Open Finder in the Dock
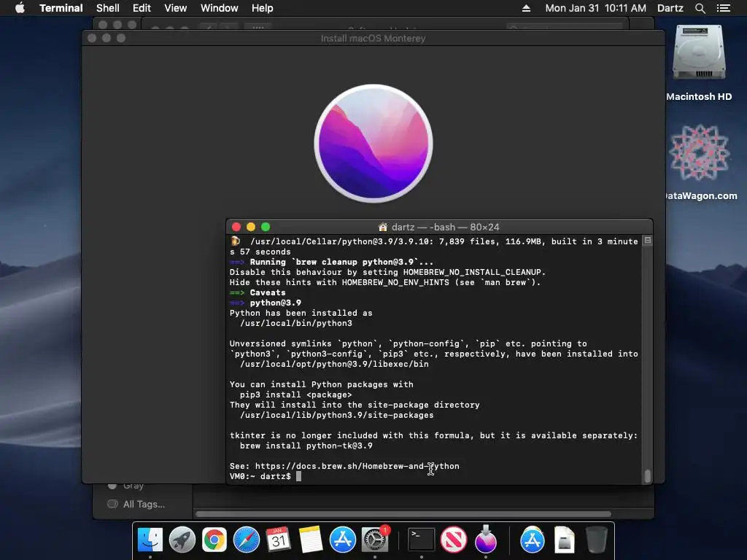This screenshot has width=747, height=560. (x=150, y=540)
